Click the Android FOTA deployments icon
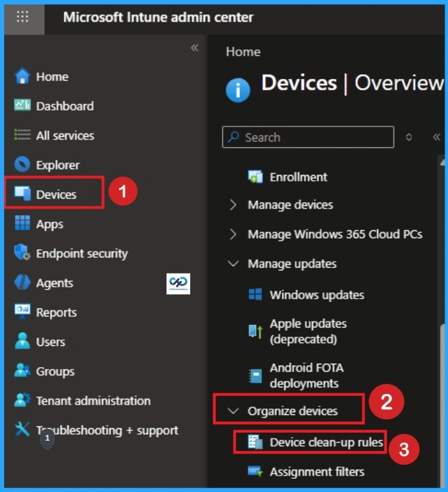This screenshot has height=492, width=448. coord(255,376)
